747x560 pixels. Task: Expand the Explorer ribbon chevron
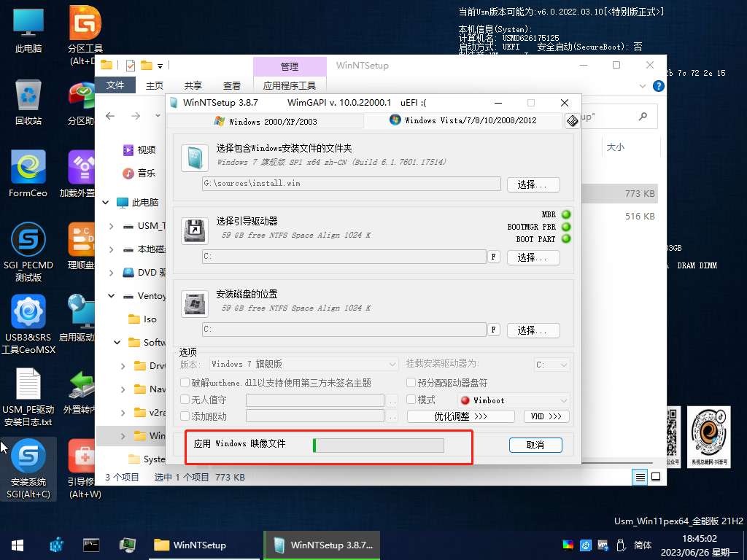click(x=642, y=86)
